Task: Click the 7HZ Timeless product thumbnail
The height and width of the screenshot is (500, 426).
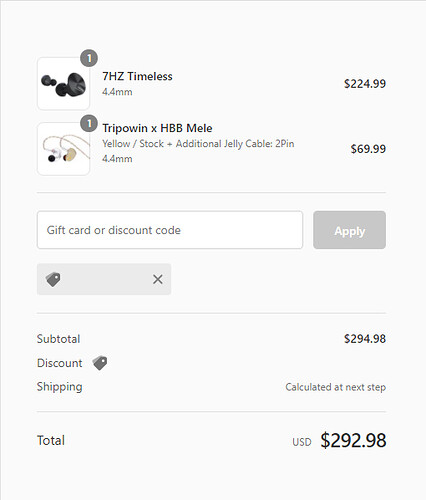Action: tap(63, 83)
